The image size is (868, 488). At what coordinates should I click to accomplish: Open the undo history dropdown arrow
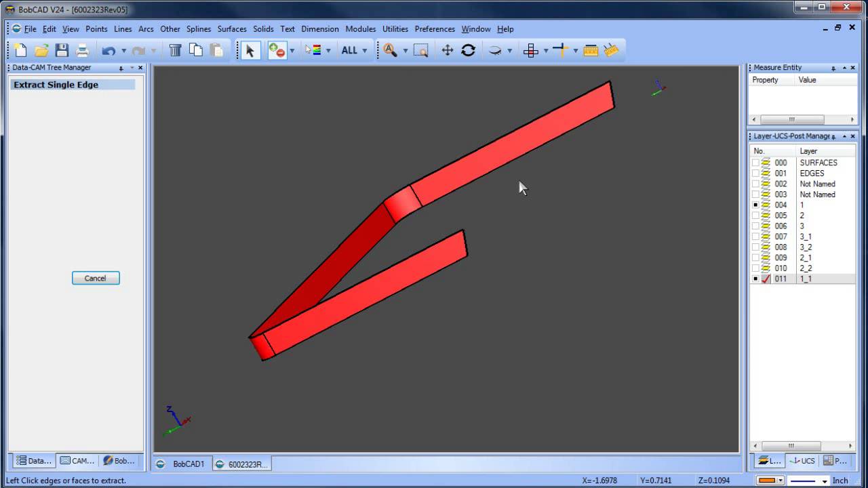pyautogui.click(x=123, y=51)
